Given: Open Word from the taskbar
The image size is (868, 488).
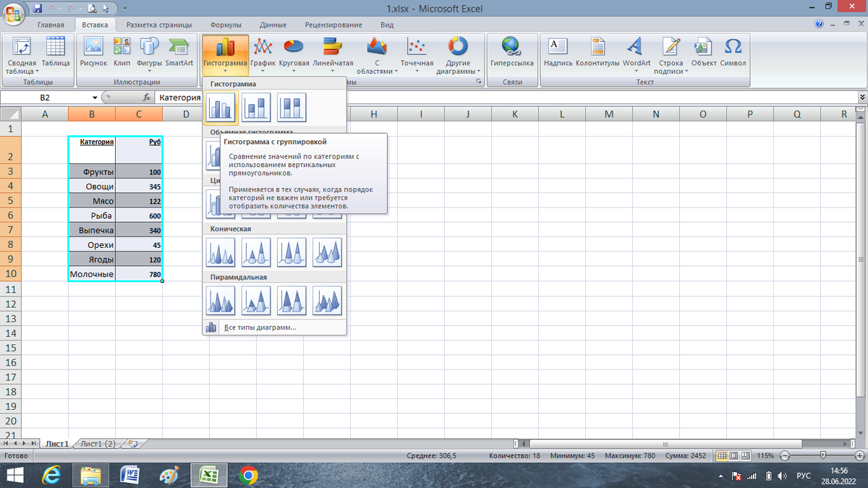Looking at the screenshot, I should (x=132, y=475).
